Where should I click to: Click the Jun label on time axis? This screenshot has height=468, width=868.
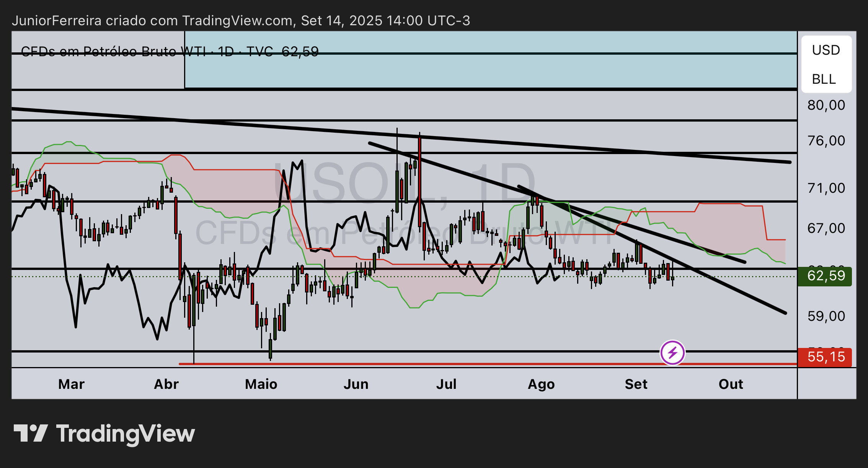[x=356, y=384]
